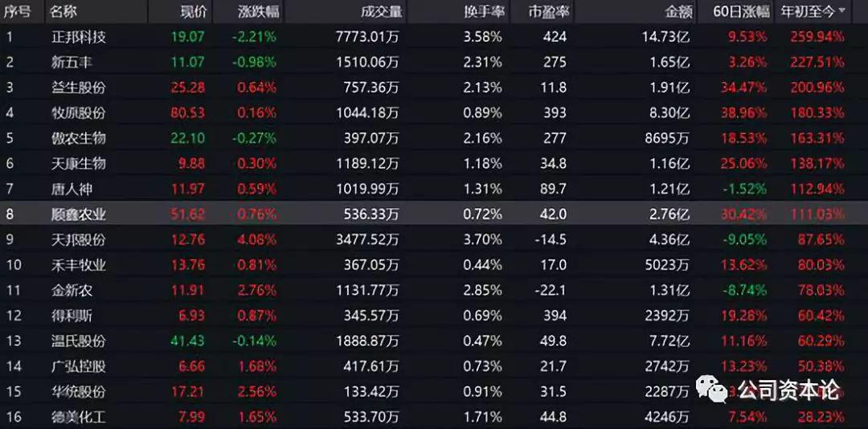868x429 pixels.
Task: Sort by 金额 column header
Action: pos(678,11)
